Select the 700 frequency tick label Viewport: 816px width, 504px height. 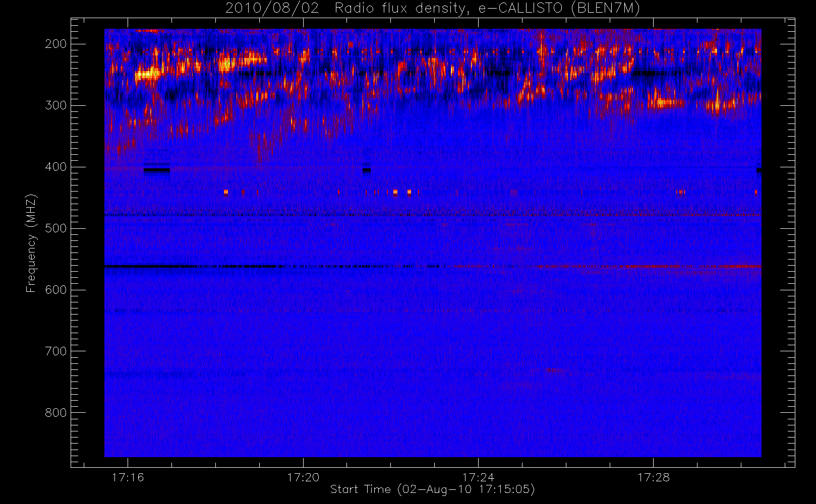tap(56, 351)
